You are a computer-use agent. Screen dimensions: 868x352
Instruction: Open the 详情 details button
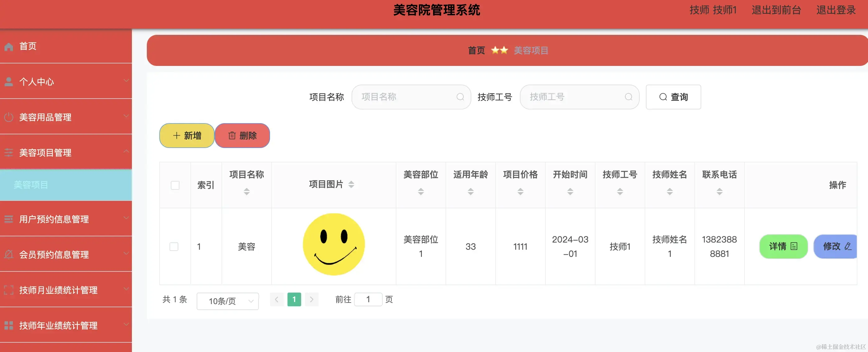[784, 246]
